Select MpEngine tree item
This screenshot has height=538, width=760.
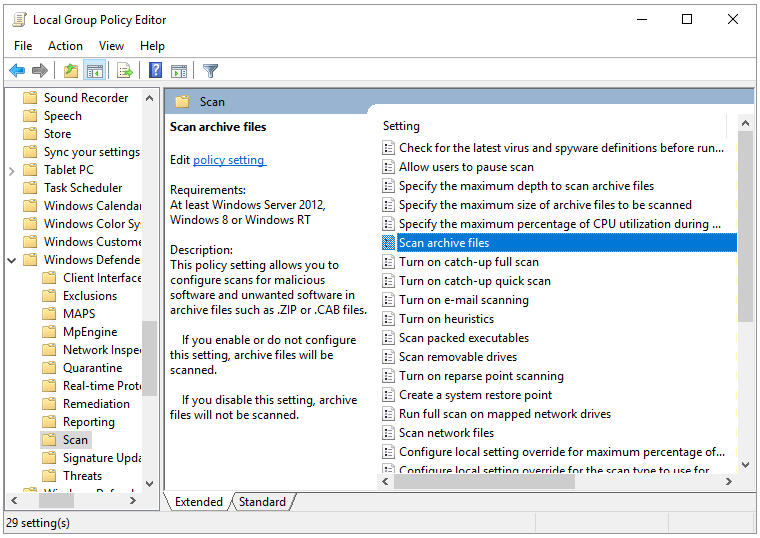(90, 332)
